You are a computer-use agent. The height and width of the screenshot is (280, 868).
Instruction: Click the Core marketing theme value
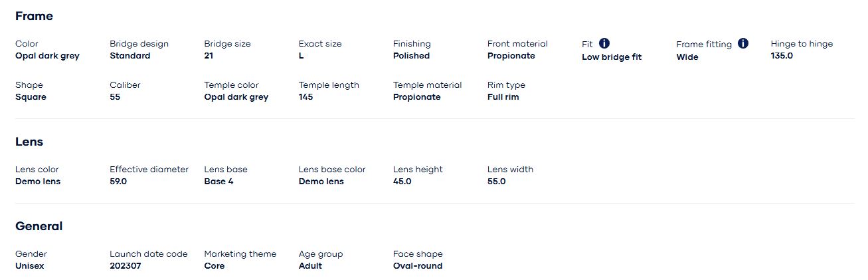214,266
